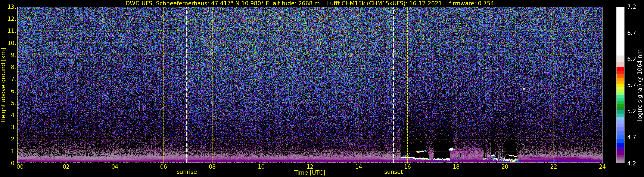Image resolution: width=644 pixels, height=177 pixels.
Task: Click the "04" time axis tick label
Action: 115,167
